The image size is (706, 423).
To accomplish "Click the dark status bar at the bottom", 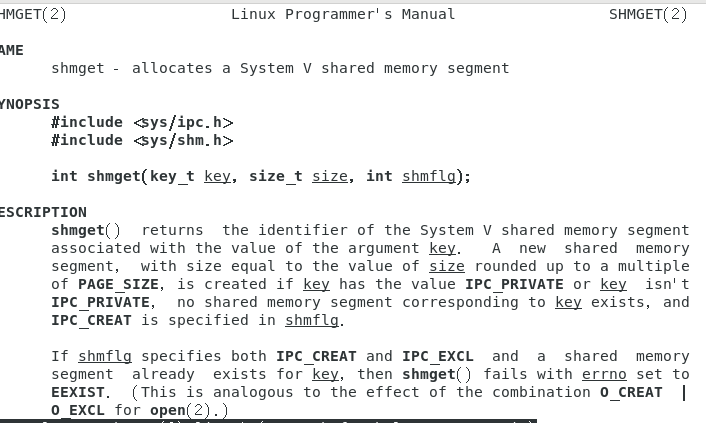I will [x=268, y=421].
